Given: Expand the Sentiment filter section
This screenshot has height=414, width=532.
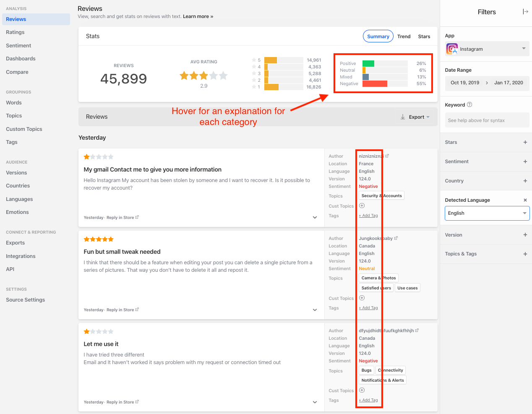Looking at the screenshot, I should click(x=525, y=161).
